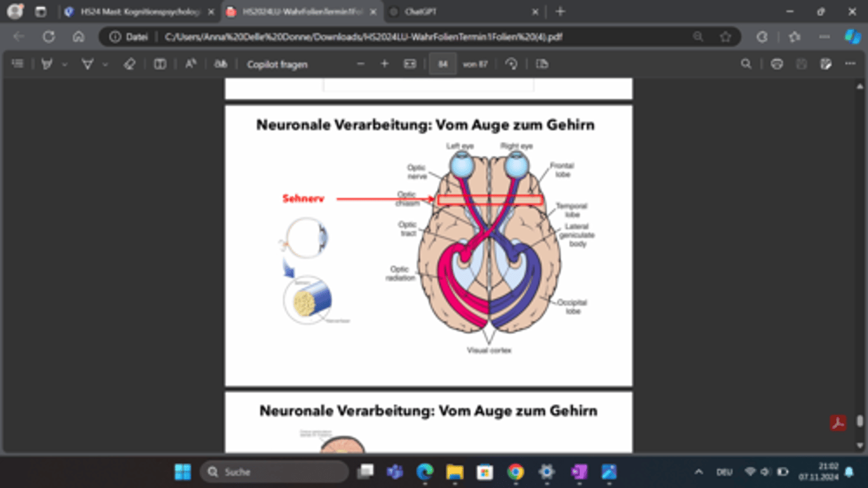The image size is (868, 488).
Task: Click the scrollbar down arrow
Action: tap(860, 445)
